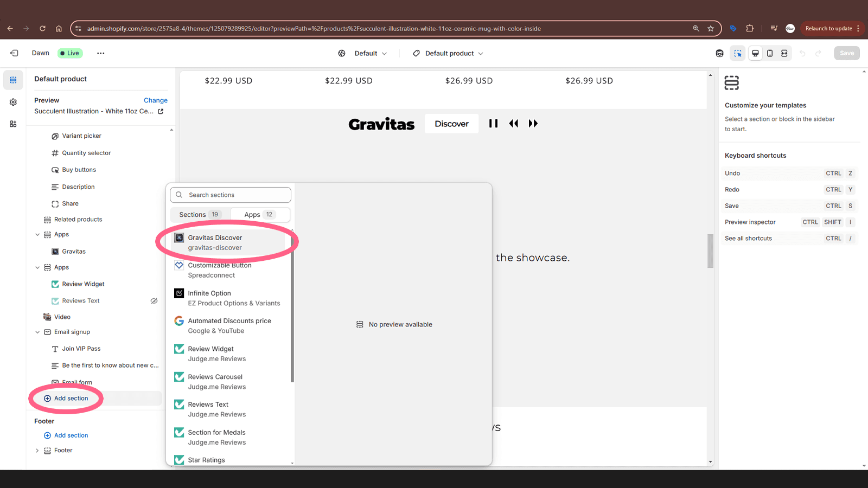Image resolution: width=868 pixels, height=488 pixels.
Task: Click the Search sections input field
Action: (231, 195)
